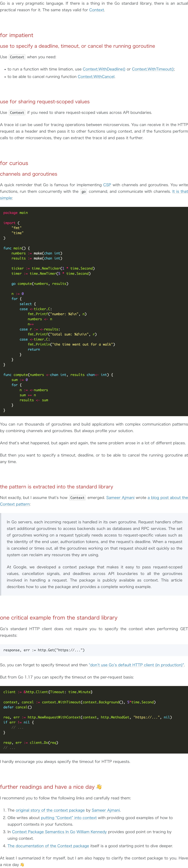188x868 pixels.
Task: Select the "for impatient" section heading
Action: point(16,35)
